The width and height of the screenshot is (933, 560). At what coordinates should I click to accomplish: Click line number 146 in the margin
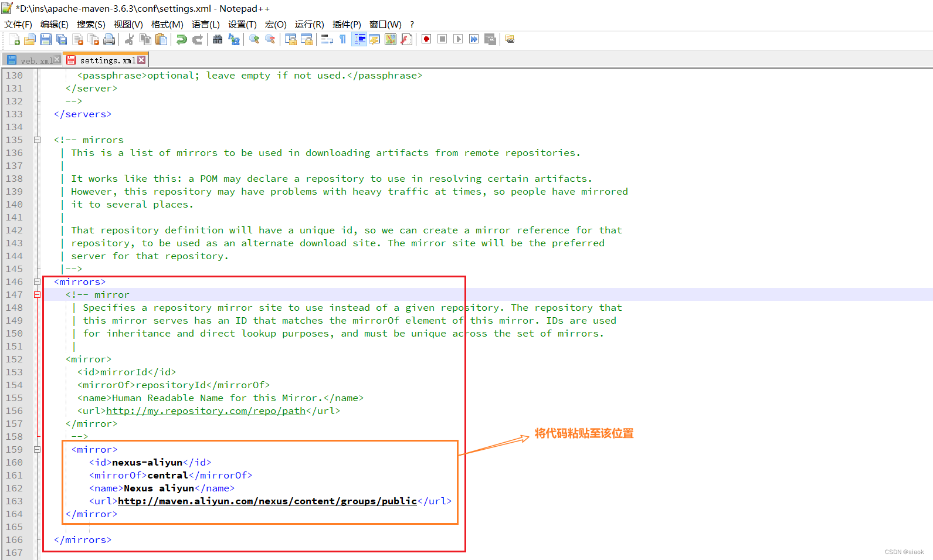[x=14, y=282]
